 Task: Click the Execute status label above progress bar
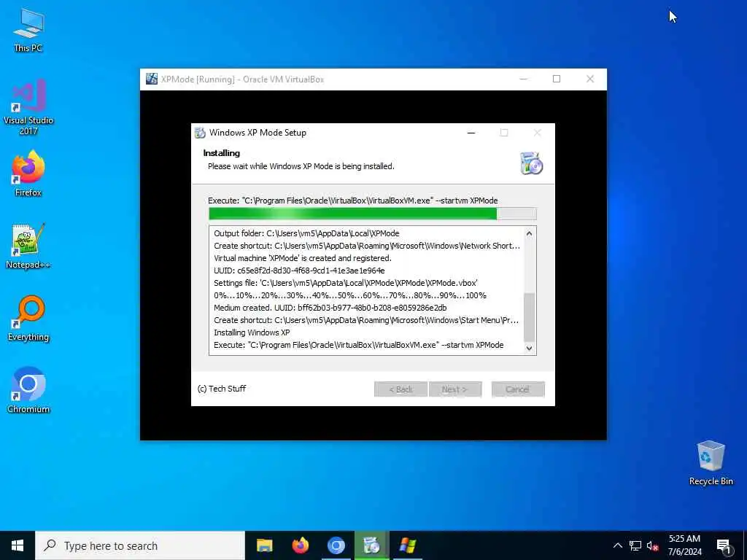click(352, 201)
